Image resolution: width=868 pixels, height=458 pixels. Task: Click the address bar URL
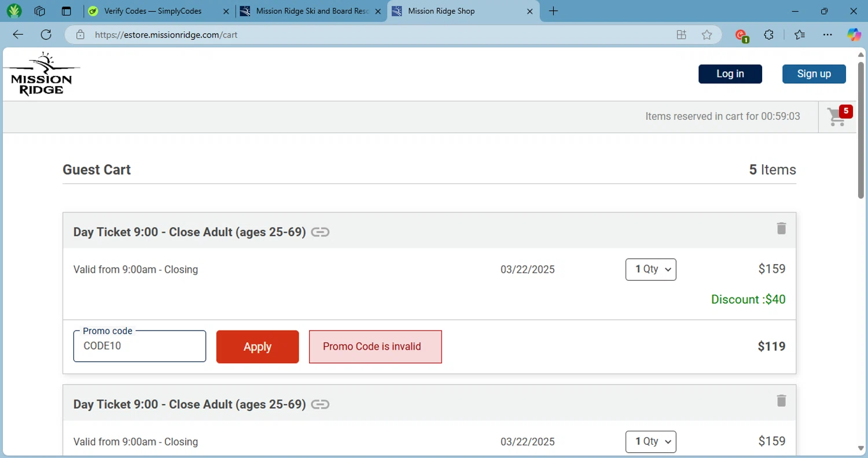[x=166, y=35]
